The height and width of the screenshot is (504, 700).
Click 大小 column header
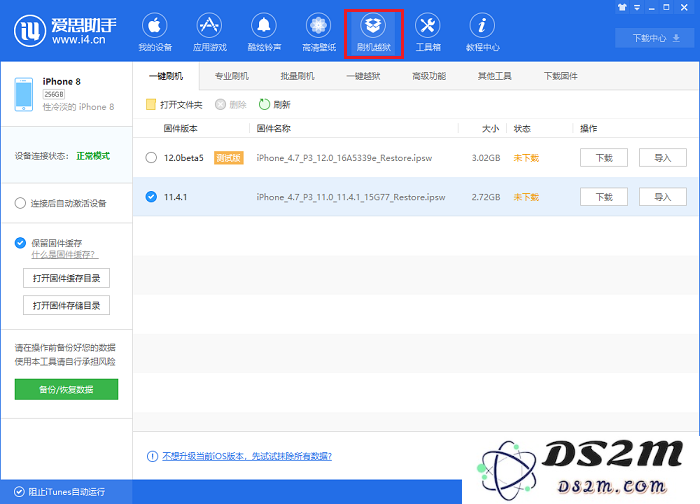coord(491,129)
